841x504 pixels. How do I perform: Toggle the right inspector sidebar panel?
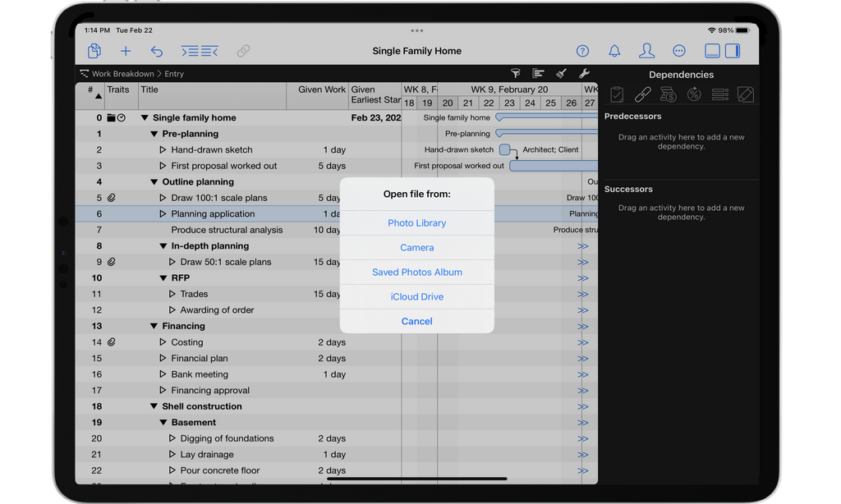(x=733, y=51)
